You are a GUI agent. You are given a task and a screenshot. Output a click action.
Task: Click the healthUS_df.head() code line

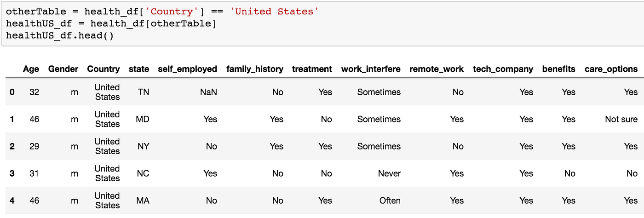point(59,35)
